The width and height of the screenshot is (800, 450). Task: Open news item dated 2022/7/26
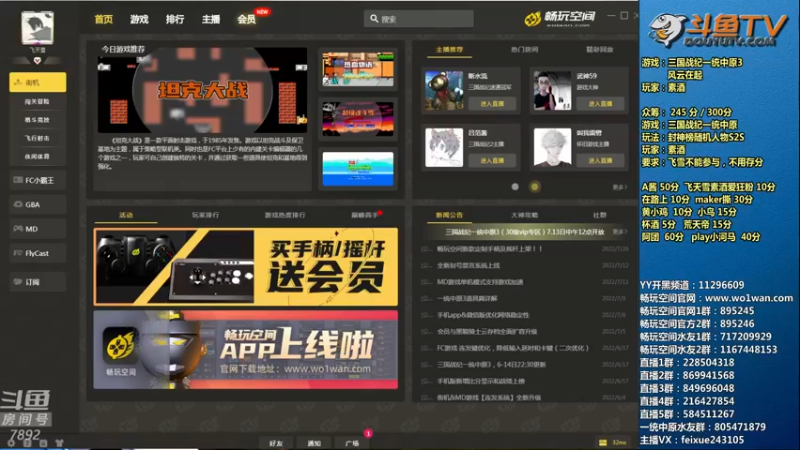coord(524,249)
